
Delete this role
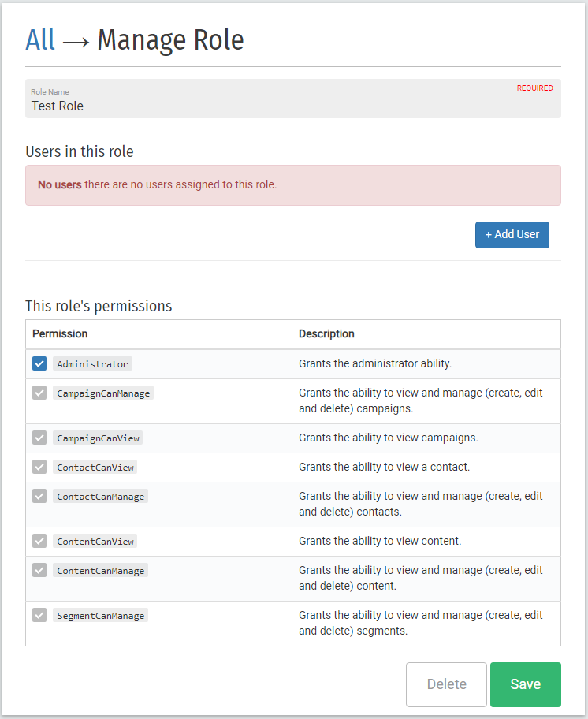tap(446, 684)
